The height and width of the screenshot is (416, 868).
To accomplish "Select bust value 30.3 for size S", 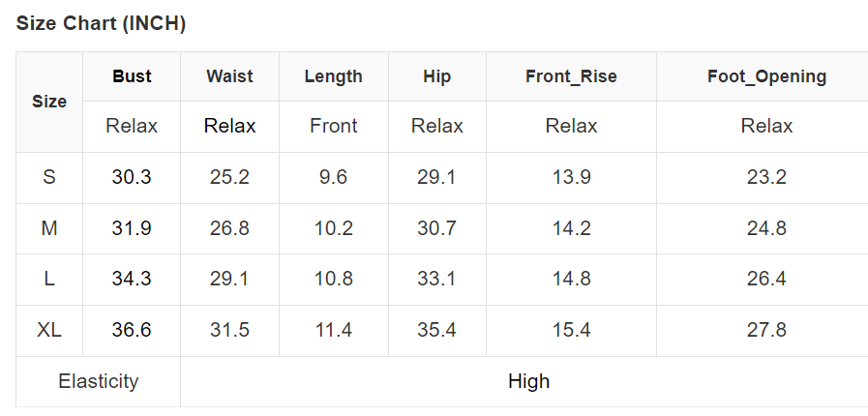I will pyautogui.click(x=132, y=177).
